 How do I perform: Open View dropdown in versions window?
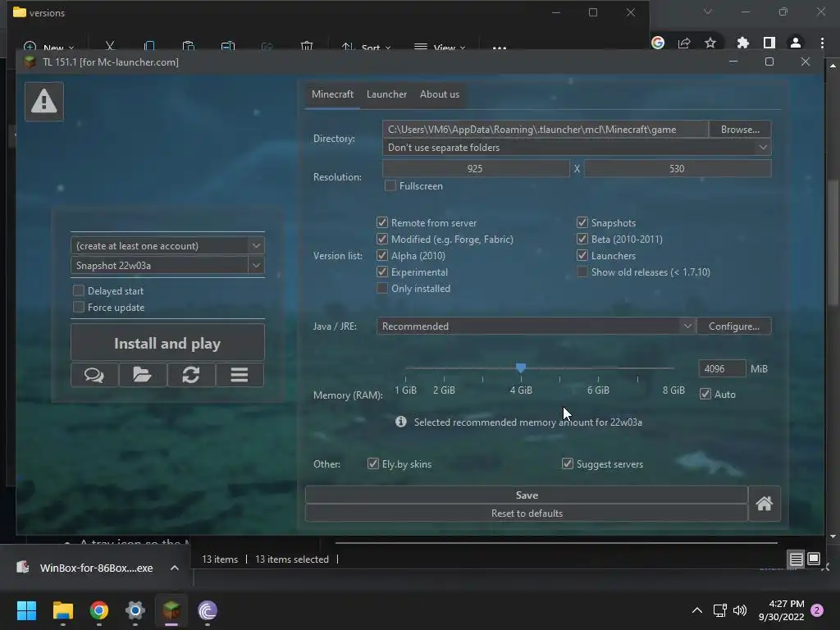pos(440,48)
